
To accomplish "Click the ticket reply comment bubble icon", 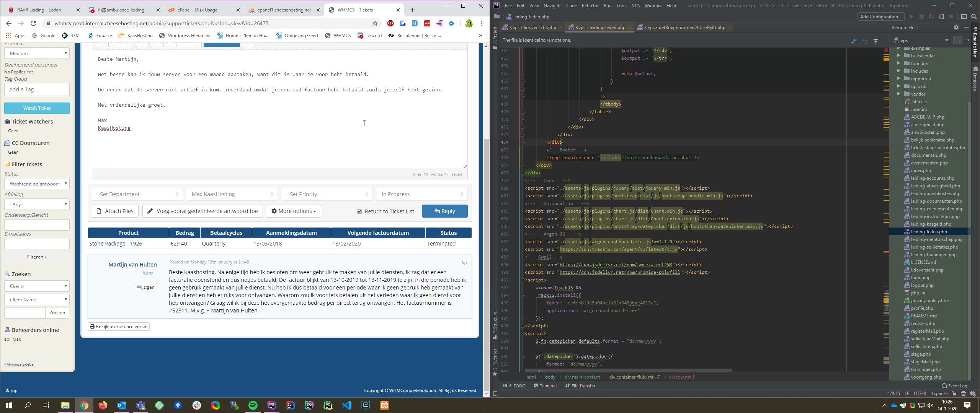I will (x=465, y=263).
